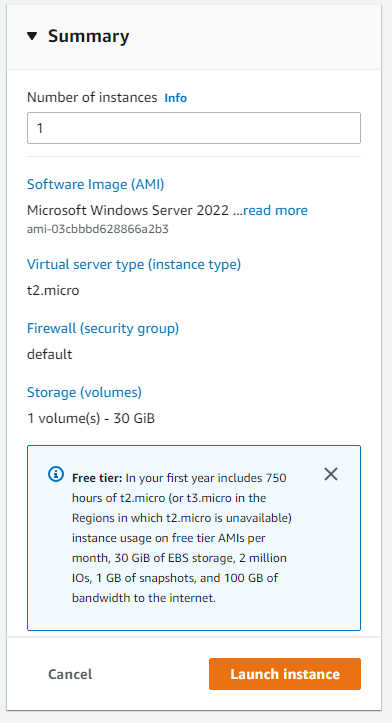Image resolution: width=392 pixels, height=723 pixels.
Task: Collapse the Summary section triangle
Action: (32, 36)
